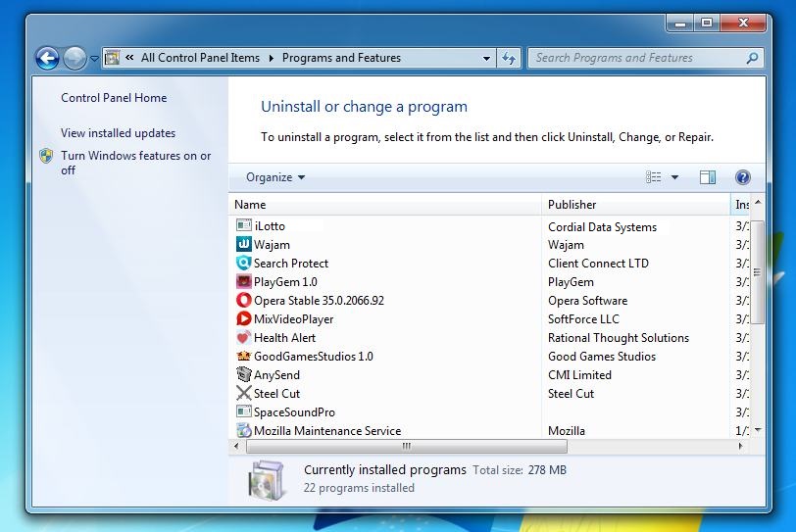Click the Rational Thought Solutions publisher cell
This screenshot has height=532, width=796.
click(619, 338)
